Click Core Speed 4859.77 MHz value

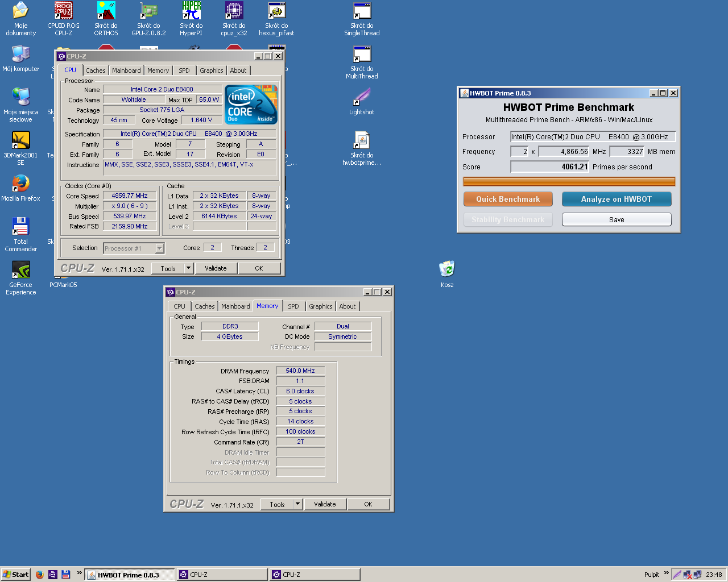coord(130,196)
